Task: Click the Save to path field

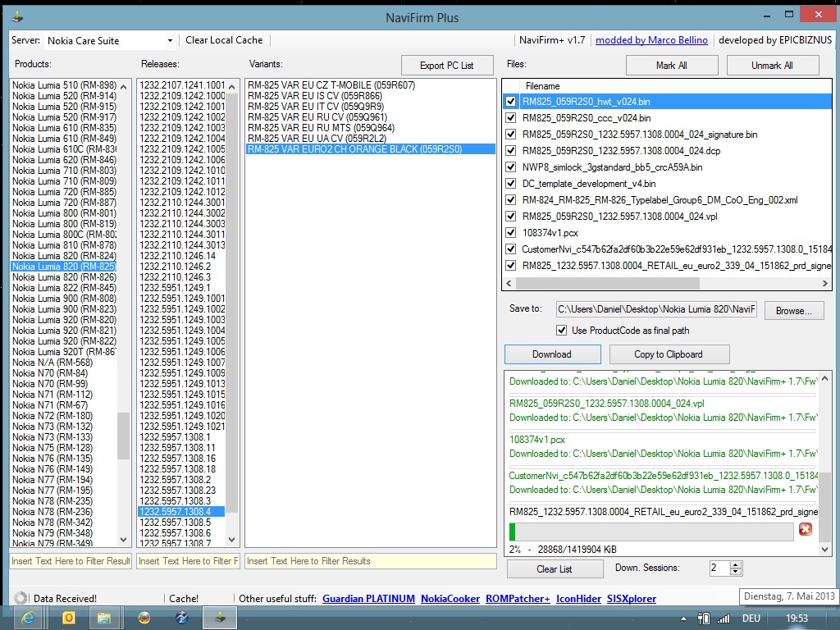Action: pos(657,309)
